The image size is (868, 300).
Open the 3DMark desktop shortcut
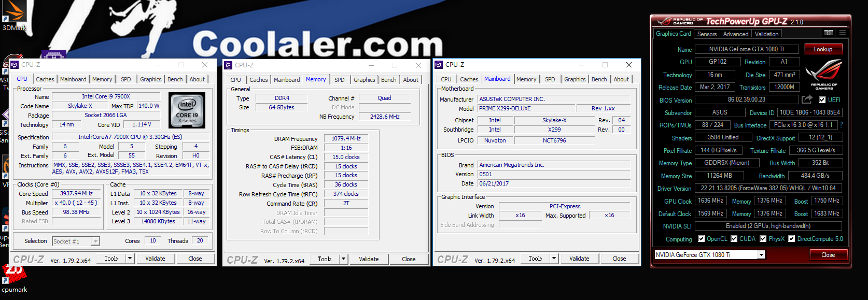13,16
